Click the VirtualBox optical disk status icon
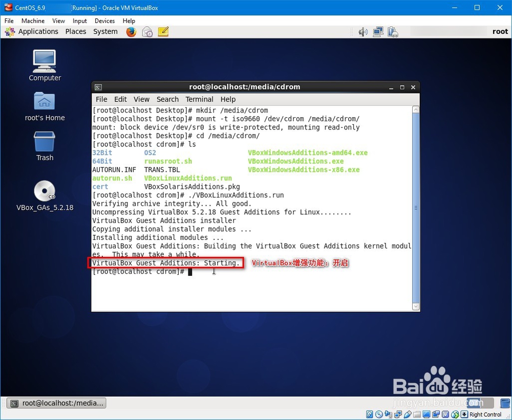512x420 pixels. point(379,414)
